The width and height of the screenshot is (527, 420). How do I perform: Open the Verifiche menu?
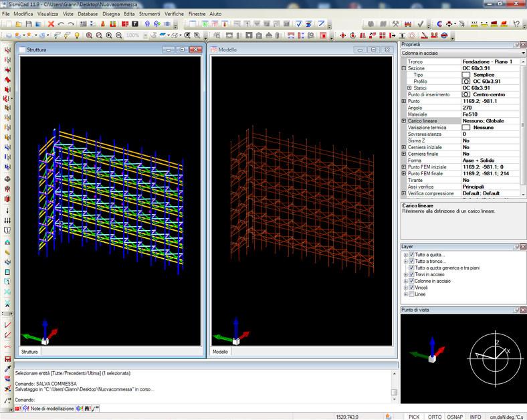point(175,13)
